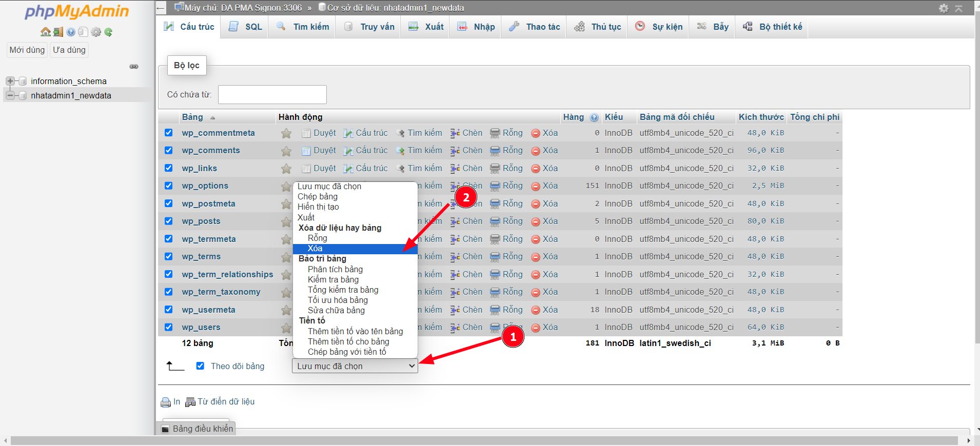Uncheck the wp_postmeta checkbox
This screenshot has width=980, height=446.
(168, 203)
